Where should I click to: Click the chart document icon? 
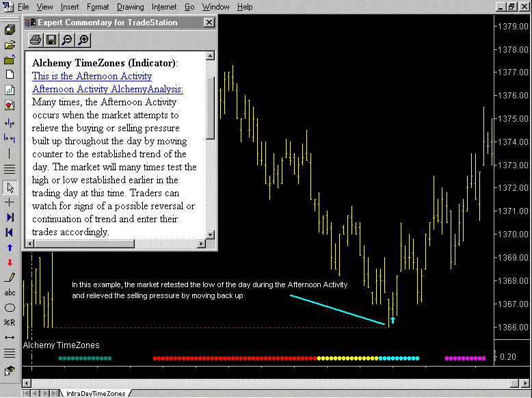click(x=10, y=90)
